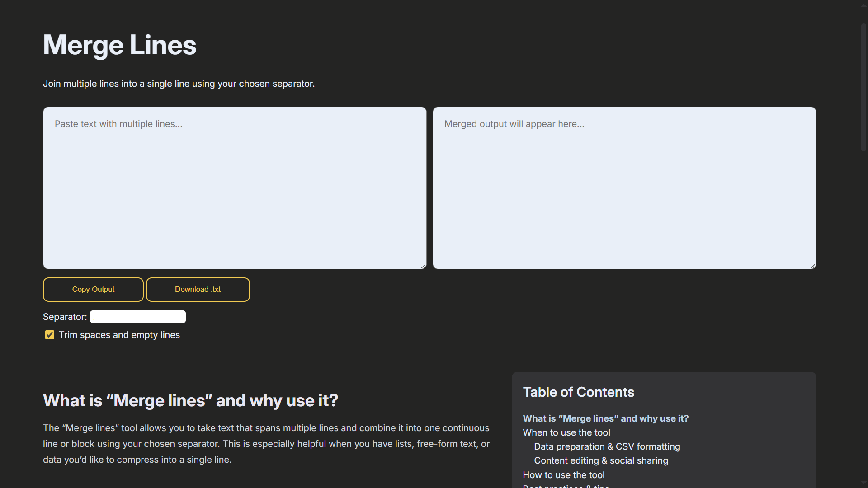This screenshot has width=868, height=488.
Task: Click the input textarea resize handle
Action: point(423,266)
